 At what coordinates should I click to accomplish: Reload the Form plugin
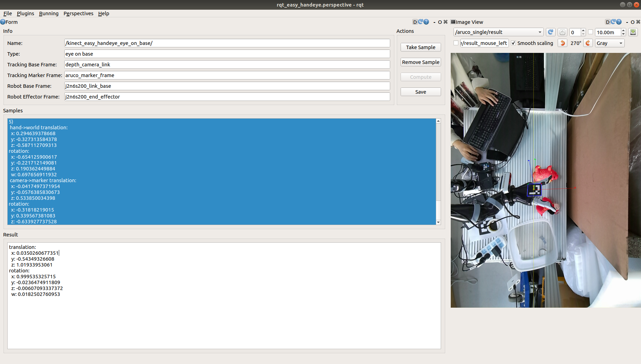pos(421,22)
